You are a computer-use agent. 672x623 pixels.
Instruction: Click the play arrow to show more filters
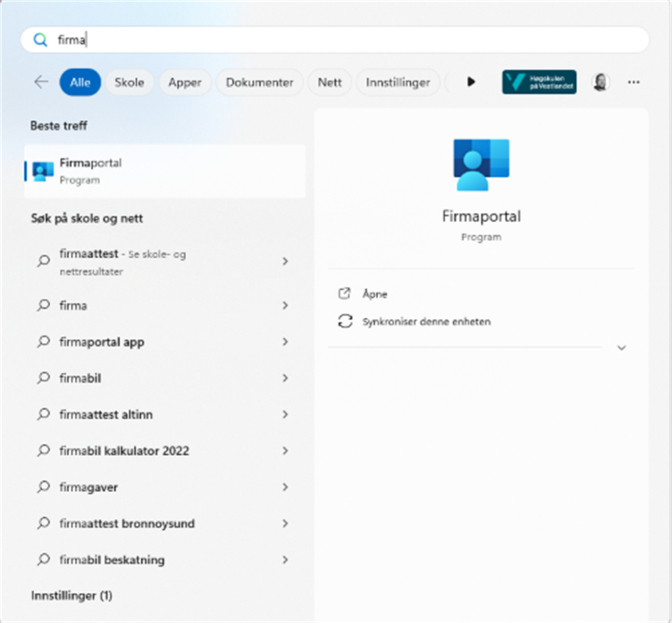tap(471, 82)
